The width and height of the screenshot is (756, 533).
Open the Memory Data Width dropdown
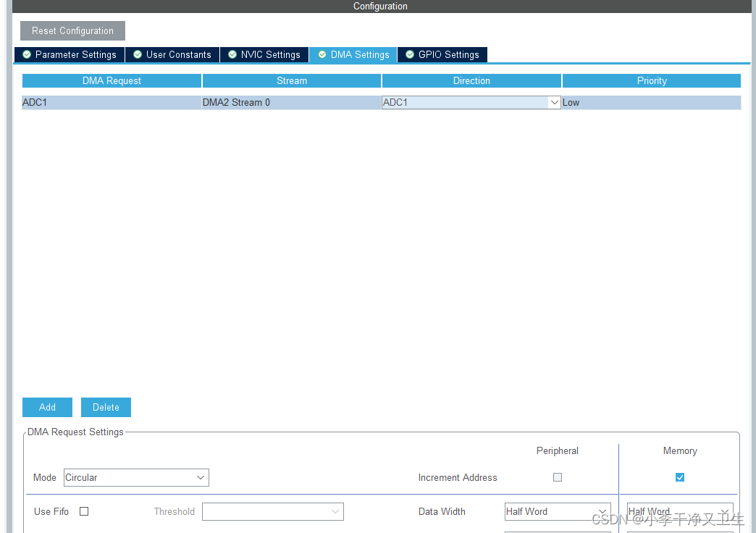pos(680,512)
